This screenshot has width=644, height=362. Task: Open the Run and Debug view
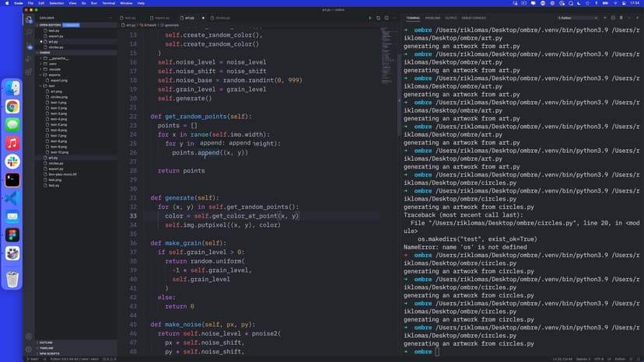(x=29, y=57)
